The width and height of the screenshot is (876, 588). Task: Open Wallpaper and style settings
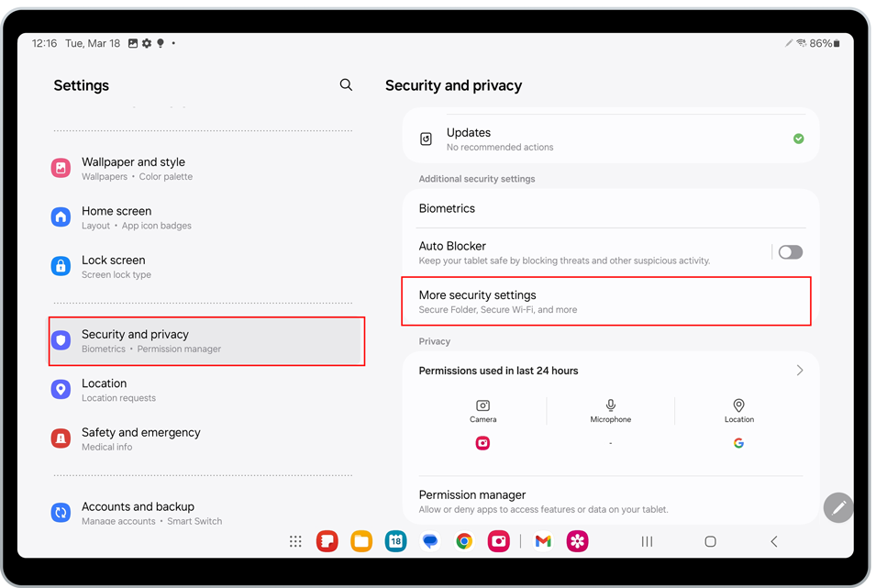(x=203, y=168)
